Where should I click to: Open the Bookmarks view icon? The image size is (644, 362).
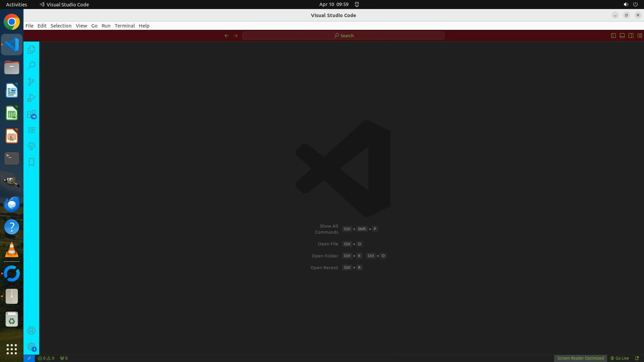(31, 162)
